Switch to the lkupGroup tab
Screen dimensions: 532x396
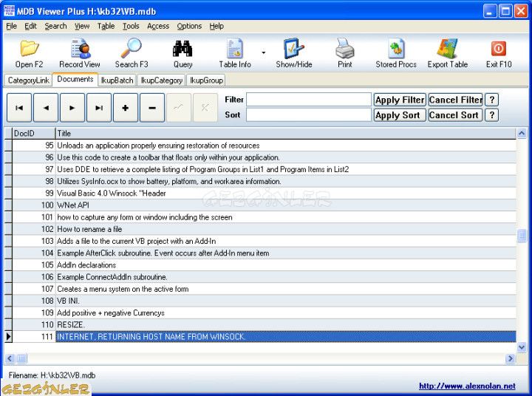coord(206,81)
